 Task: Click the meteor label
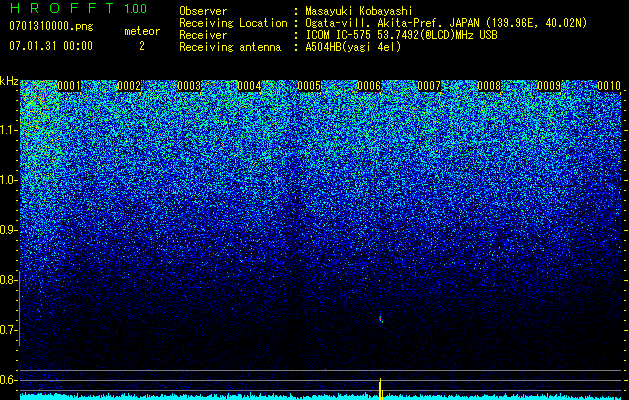[142, 31]
